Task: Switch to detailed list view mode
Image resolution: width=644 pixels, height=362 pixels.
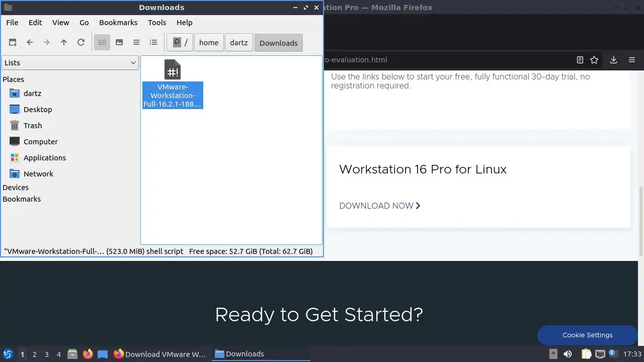Action: 153,43
